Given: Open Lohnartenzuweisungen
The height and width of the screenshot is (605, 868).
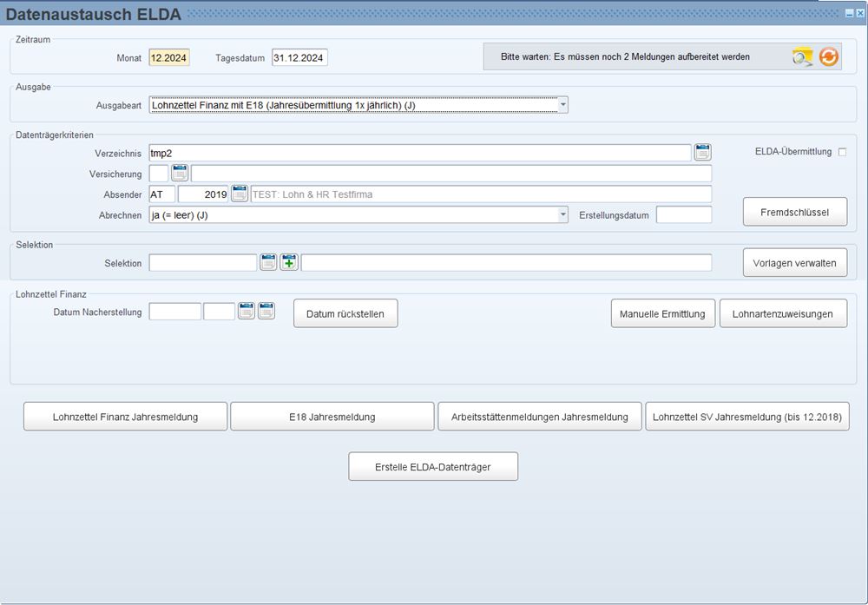Looking at the screenshot, I should point(783,314).
